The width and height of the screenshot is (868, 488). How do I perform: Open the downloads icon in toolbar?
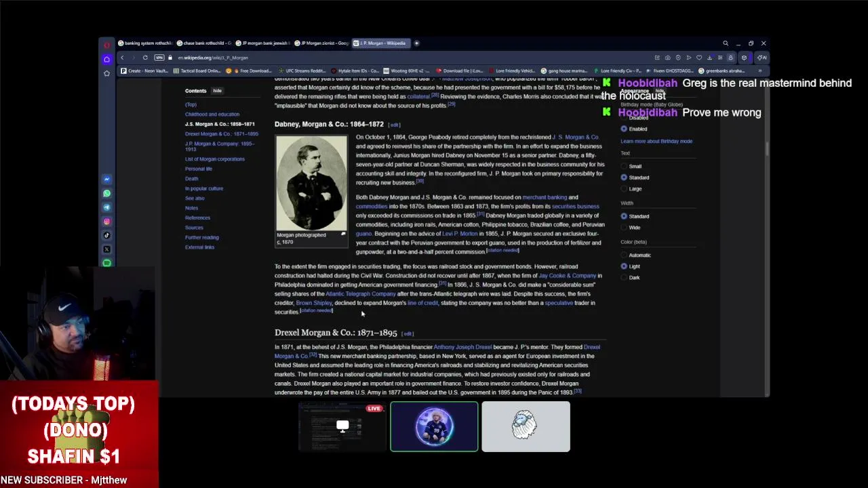(x=710, y=58)
